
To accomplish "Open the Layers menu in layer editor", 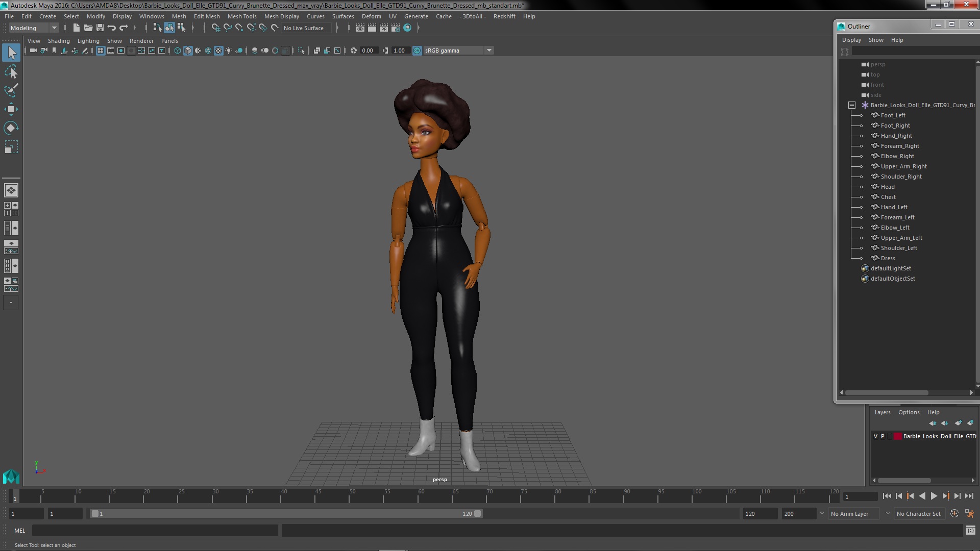I will [x=882, y=412].
